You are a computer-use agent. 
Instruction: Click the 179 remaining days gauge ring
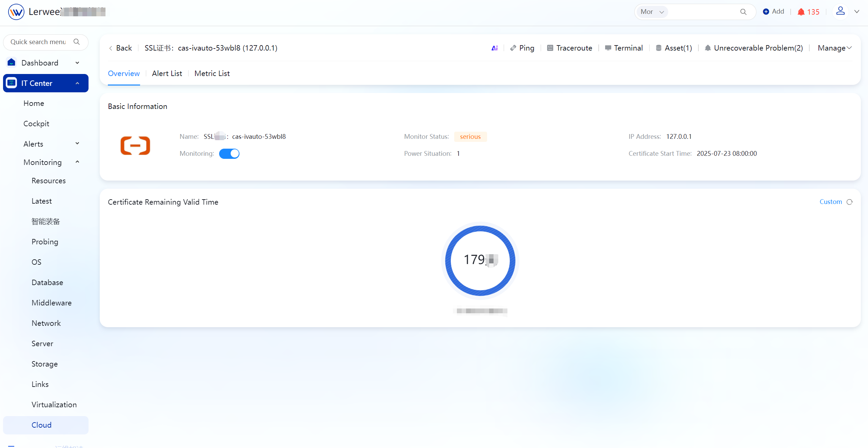coord(480,260)
